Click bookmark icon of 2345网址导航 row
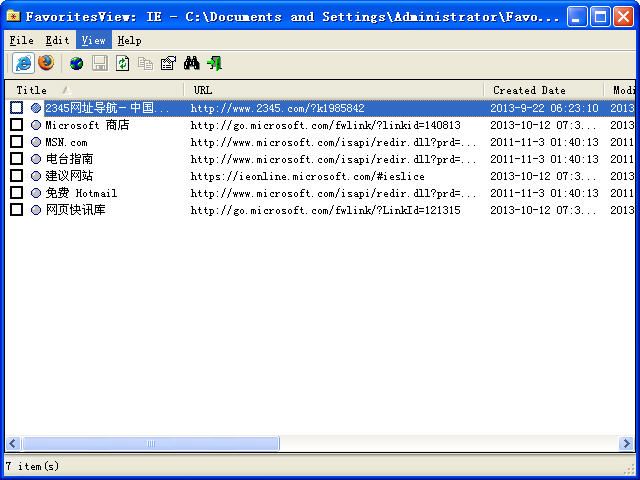 point(36,108)
